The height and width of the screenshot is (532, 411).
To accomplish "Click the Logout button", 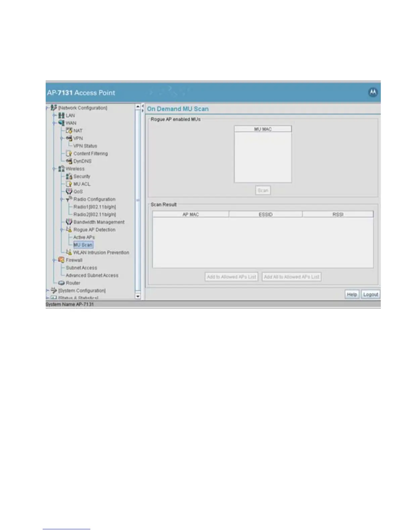I will click(x=371, y=294).
